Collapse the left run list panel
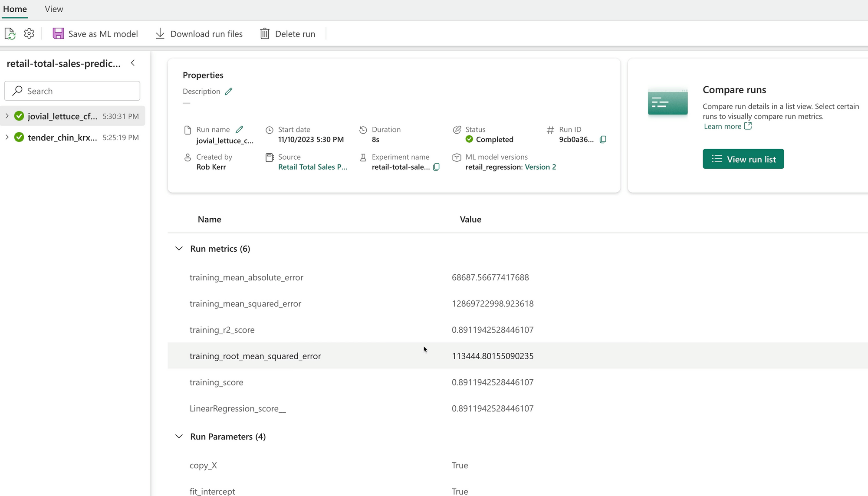Image resolution: width=868 pixels, height=496 pixels. 133,63
